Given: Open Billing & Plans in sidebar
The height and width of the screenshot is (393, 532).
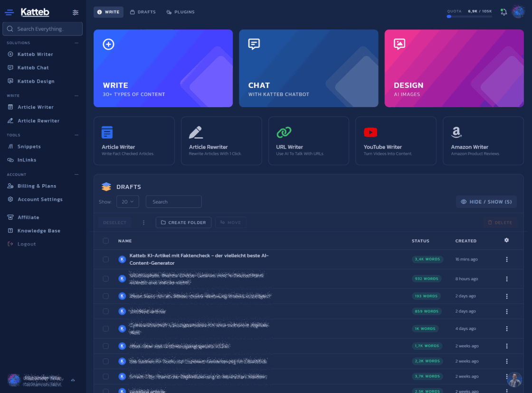Looking at the screenshot, I should [37, 186].
